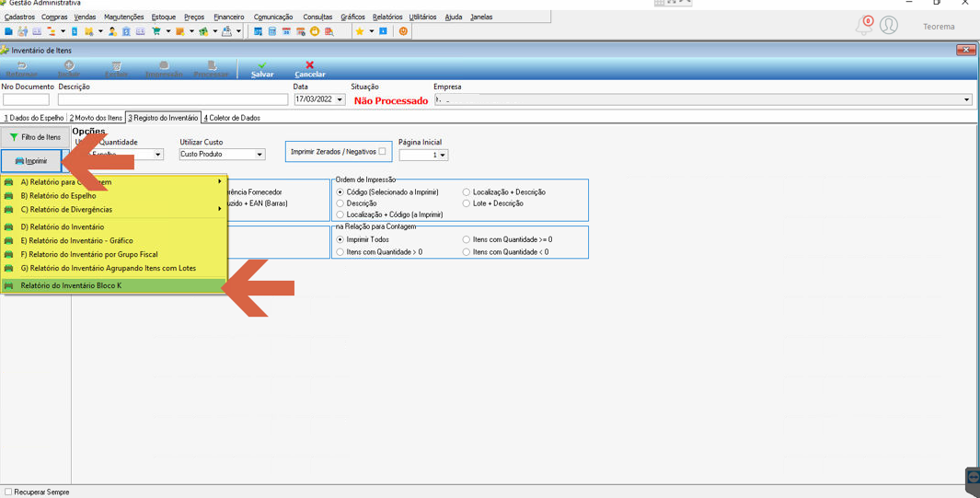Choose D) Relatório do Inventário entry
The width and height of the screenshot is (980, 498).
click(x=113, y=226)
